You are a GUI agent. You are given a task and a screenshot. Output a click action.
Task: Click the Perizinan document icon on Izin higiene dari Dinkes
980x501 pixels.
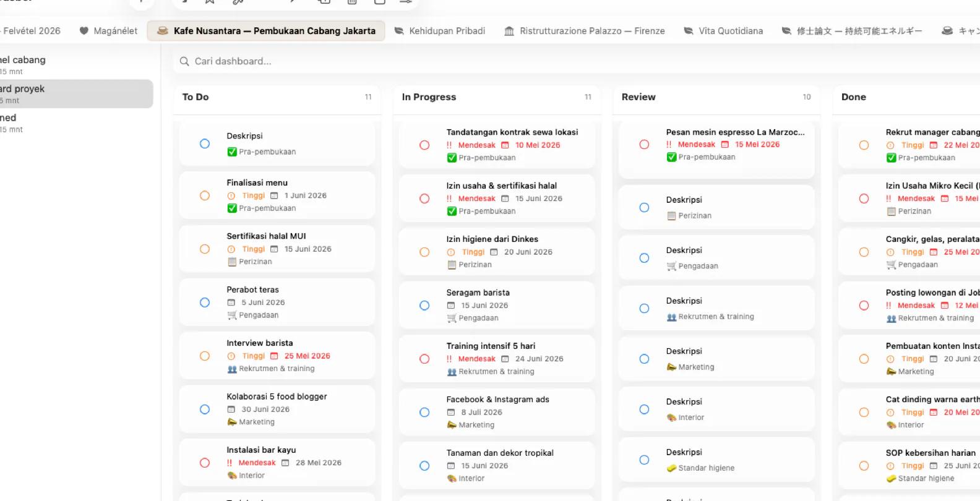pos(452,265)
